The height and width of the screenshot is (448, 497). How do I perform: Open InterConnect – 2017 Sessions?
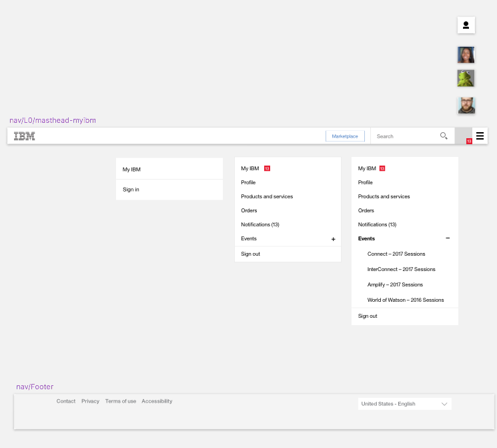(x=402, y=269)
